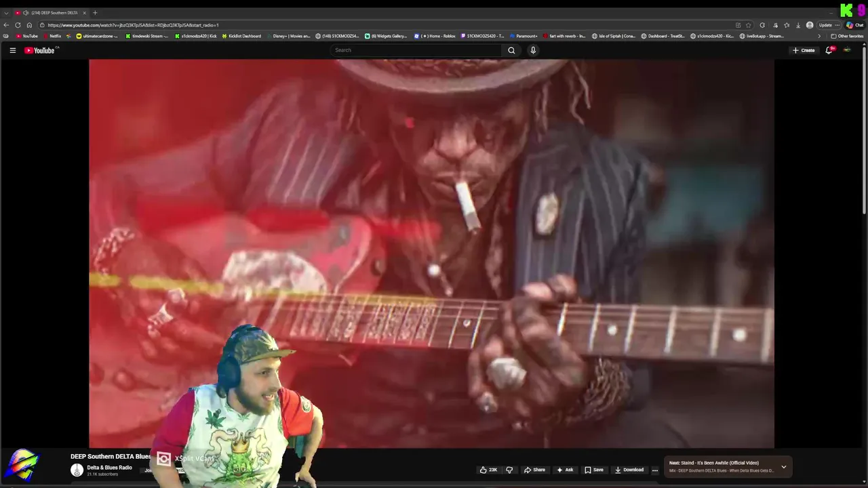Open the ultimatecardzone bookmark
868x488 pixels.
click(97, 36)
